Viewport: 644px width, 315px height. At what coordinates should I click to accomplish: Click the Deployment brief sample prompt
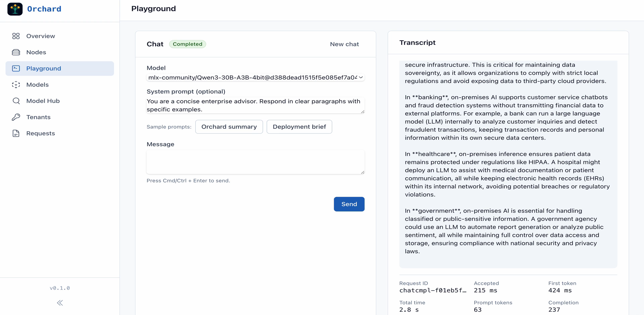[x=299, y=127]
